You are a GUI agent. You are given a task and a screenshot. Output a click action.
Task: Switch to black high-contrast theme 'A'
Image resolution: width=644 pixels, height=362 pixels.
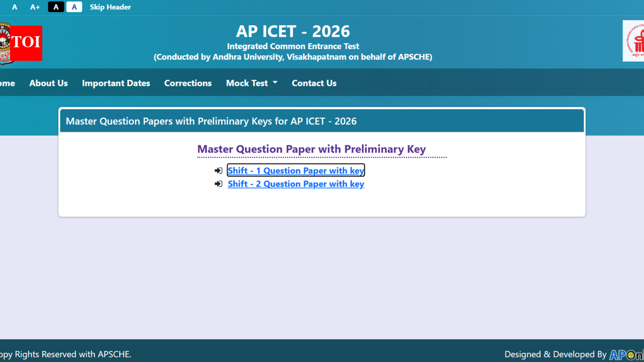pos(56,7)
